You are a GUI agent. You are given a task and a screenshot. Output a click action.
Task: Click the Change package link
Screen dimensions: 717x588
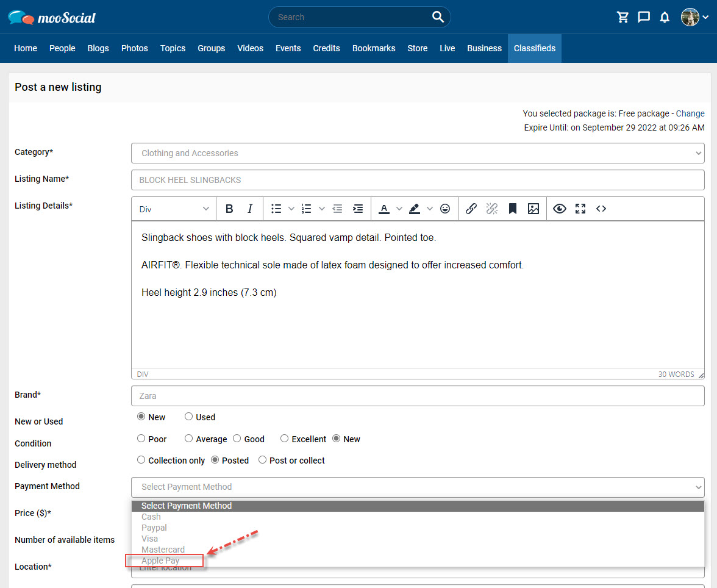690,113
